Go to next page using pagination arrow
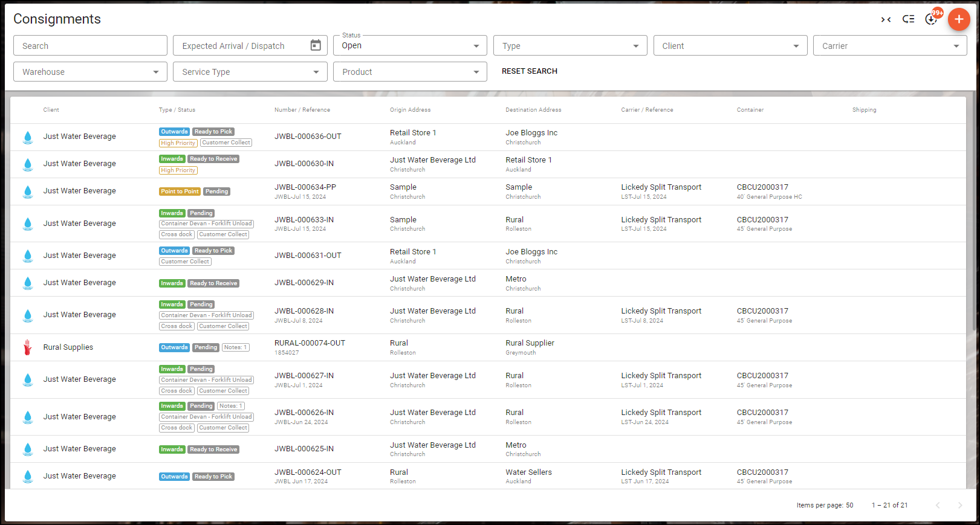Viewport: 980px width, 525px height. pyautogui.click(x=959, y=505)
